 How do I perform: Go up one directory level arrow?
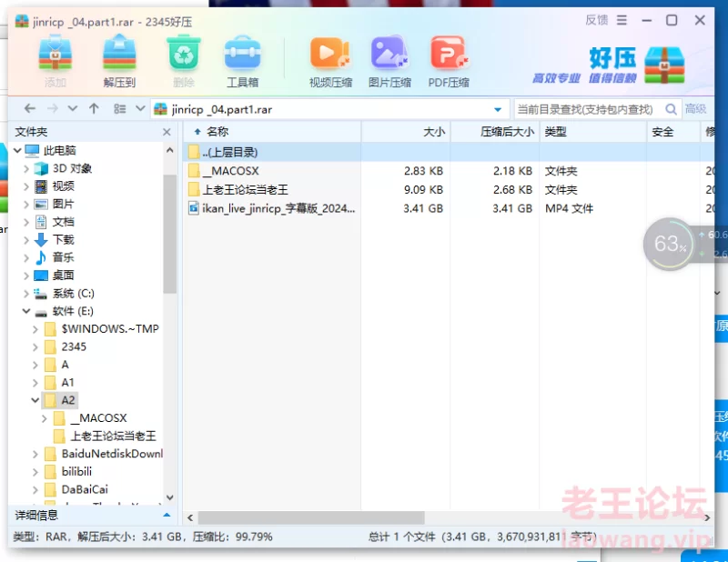(94, 108)
